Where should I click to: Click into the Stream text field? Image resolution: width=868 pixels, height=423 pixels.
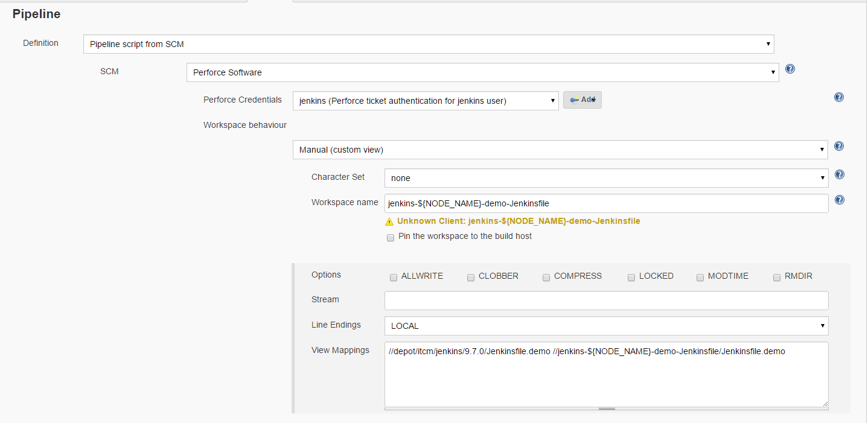pyautogui.click(x=605, y=301)
